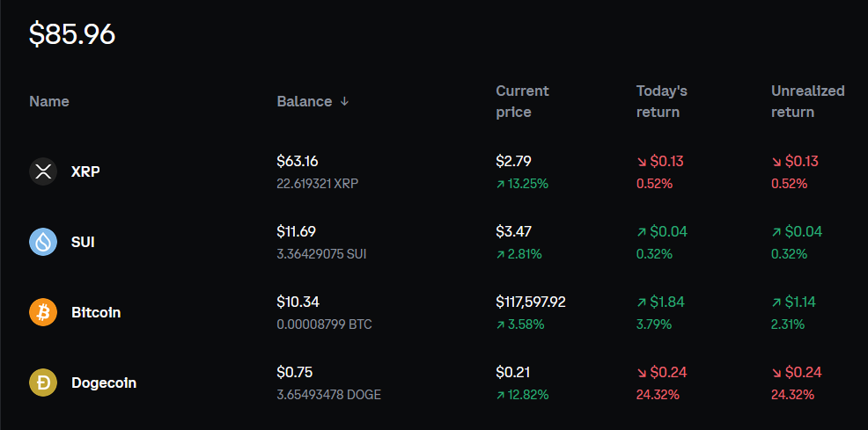This screenshot has width=868, height=430.
Task: Open the SUI asset name
Action: [83, 242]
